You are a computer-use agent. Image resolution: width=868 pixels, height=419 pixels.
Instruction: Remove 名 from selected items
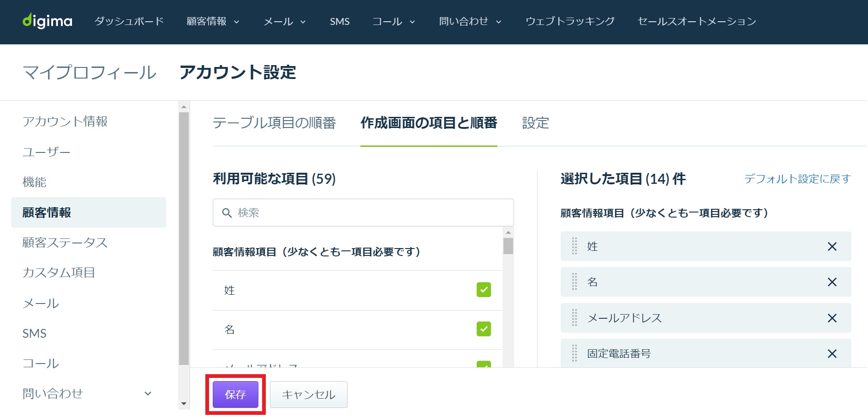coord(832,282)
